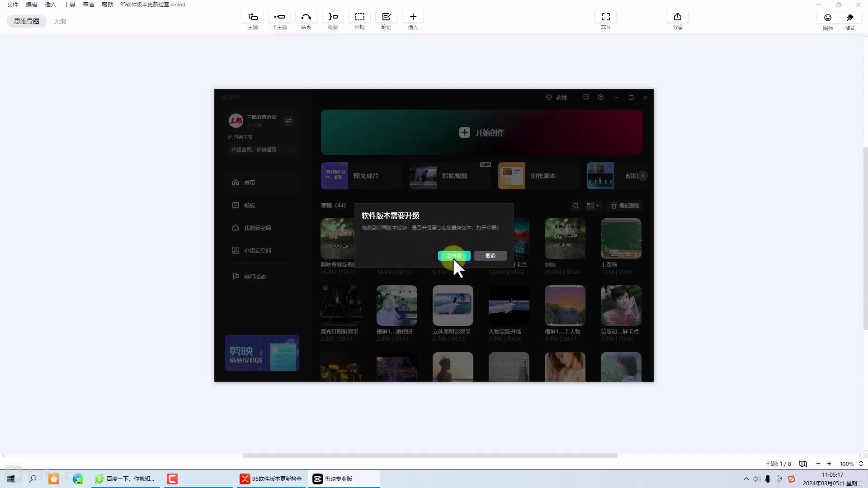Toggle the map overview icon in status bar
Screen dimensions: 868x488
click(803, 464)
